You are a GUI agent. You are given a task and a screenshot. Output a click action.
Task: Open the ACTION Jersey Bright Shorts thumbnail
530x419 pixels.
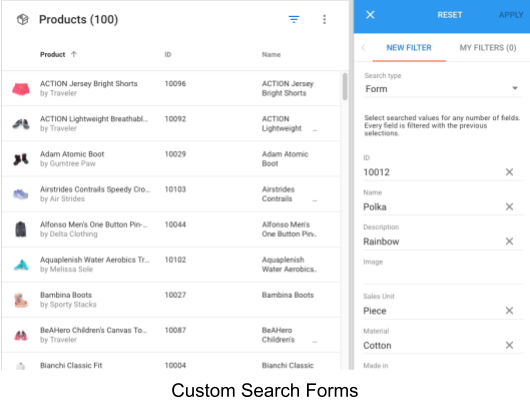[x=21, y=89]
